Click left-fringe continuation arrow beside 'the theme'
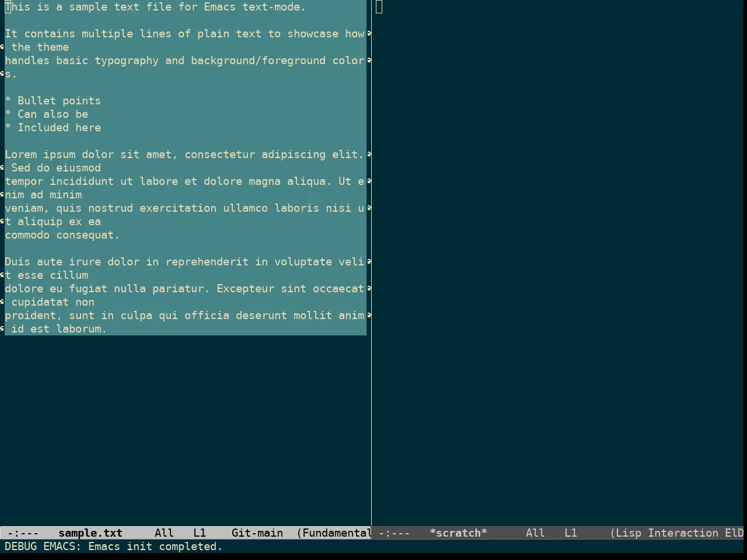This screenshot has height=560, width=747. [x=2, y=47]
